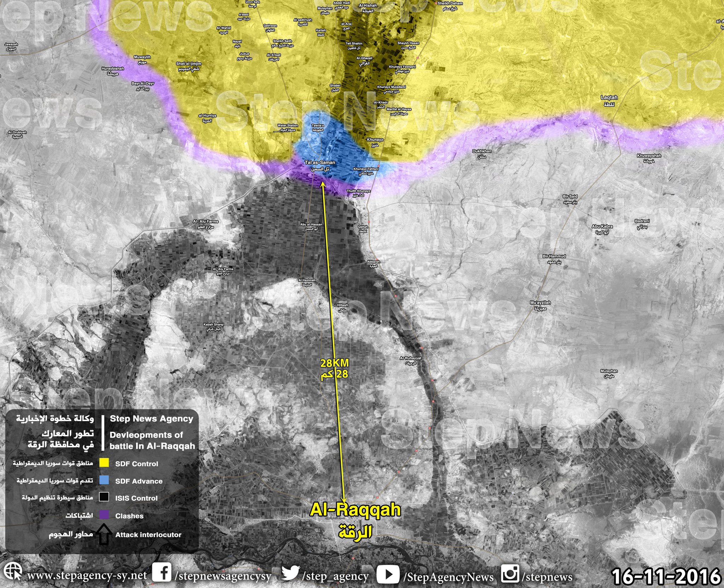Select the Al-Raqqah city label

click(355, 510)
